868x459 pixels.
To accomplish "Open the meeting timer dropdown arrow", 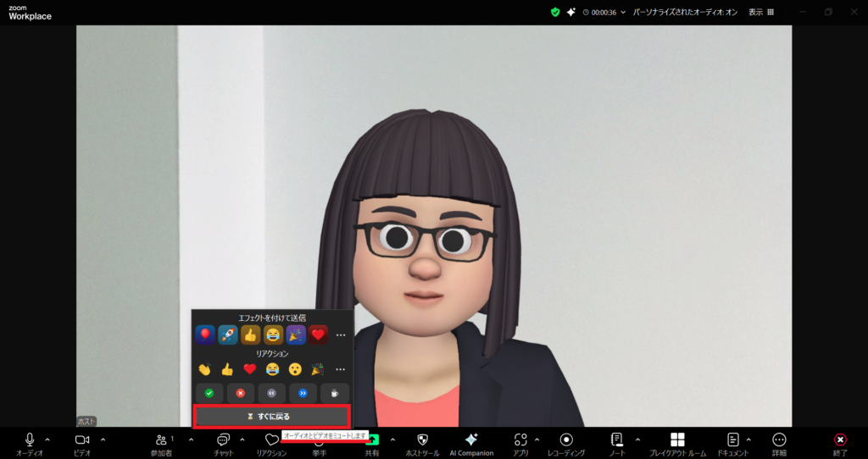I will coord(624,13).
